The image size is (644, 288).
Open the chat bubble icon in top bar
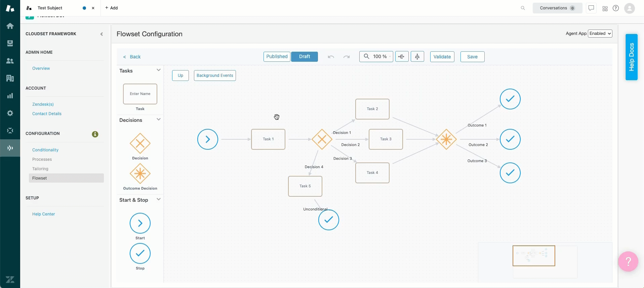click(591, 8)
